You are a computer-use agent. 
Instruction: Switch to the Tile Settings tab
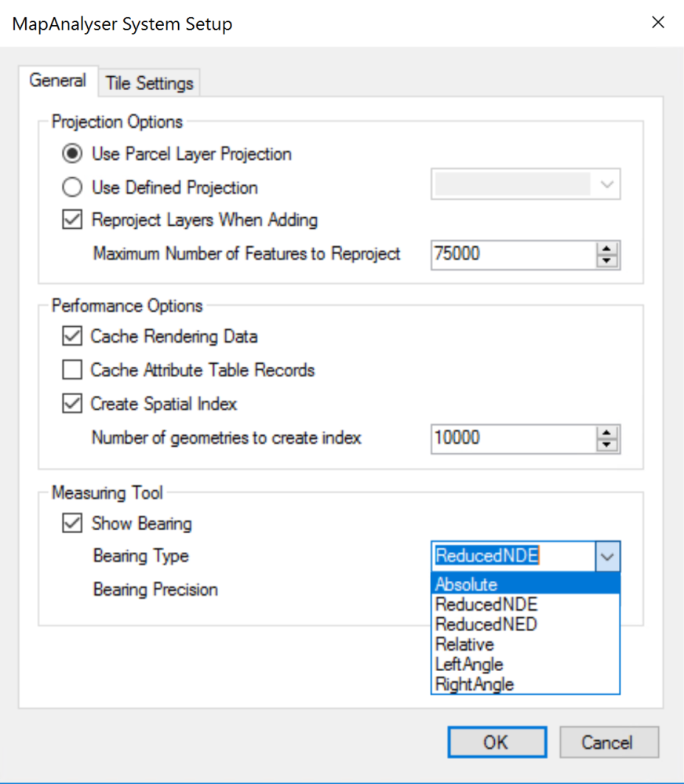click(x=149, y=83)
